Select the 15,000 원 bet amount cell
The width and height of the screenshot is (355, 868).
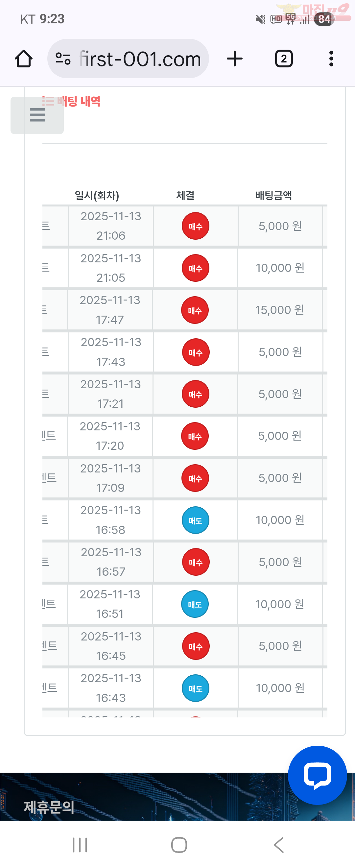(279, 310)
